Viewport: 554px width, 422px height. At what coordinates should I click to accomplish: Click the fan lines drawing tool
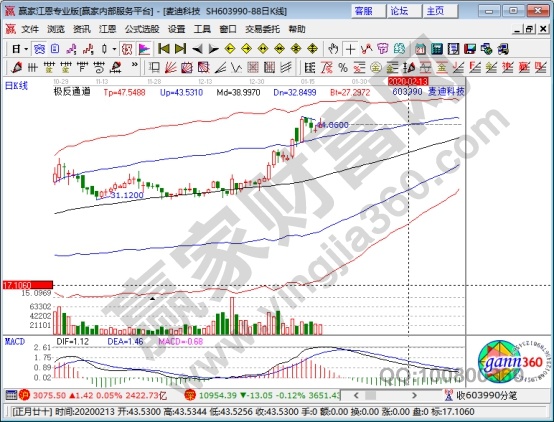[171, 67]
